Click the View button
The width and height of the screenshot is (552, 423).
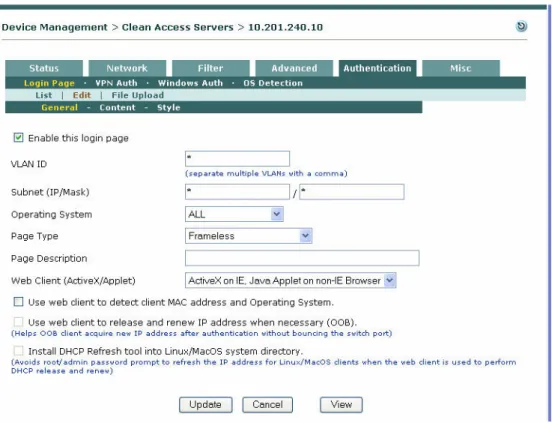coord(341,405)
